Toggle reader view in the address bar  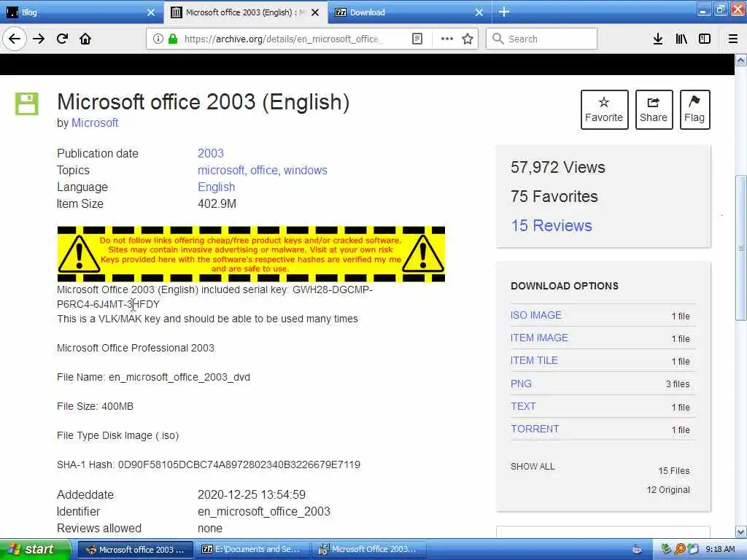417,39
